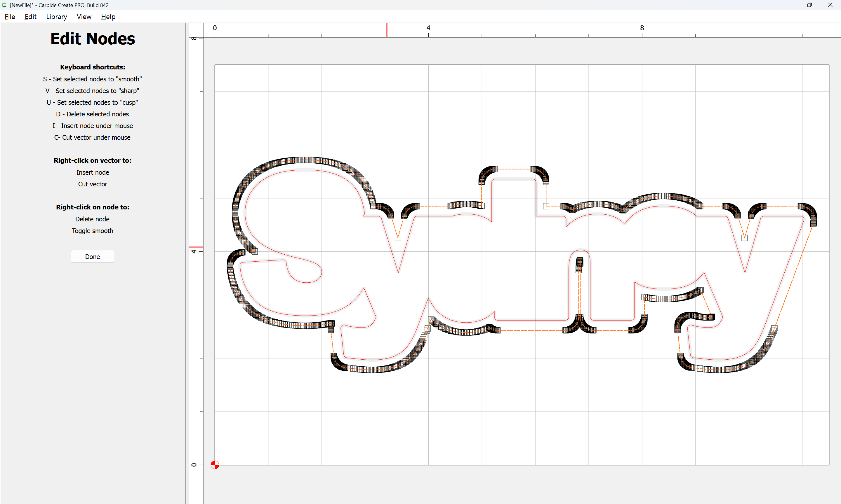Select the node at the lower right end of final y
Viewport: 841px width, 504px height.
[774, 328]
